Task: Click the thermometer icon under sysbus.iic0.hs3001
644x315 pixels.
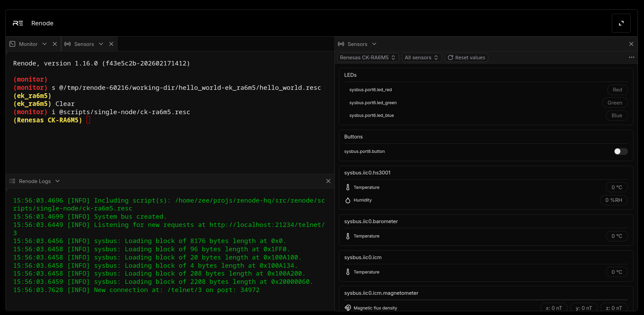Action: (x=348, y=187)
